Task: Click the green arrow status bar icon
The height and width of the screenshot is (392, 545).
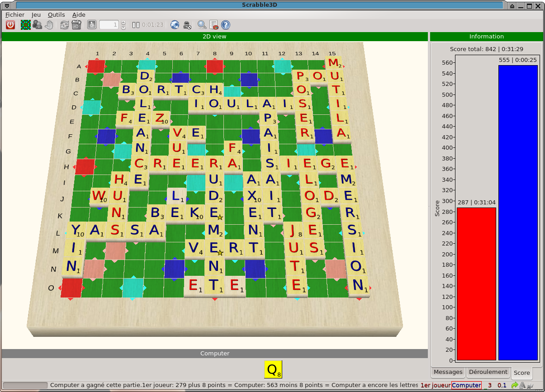Action: [514, 385]
